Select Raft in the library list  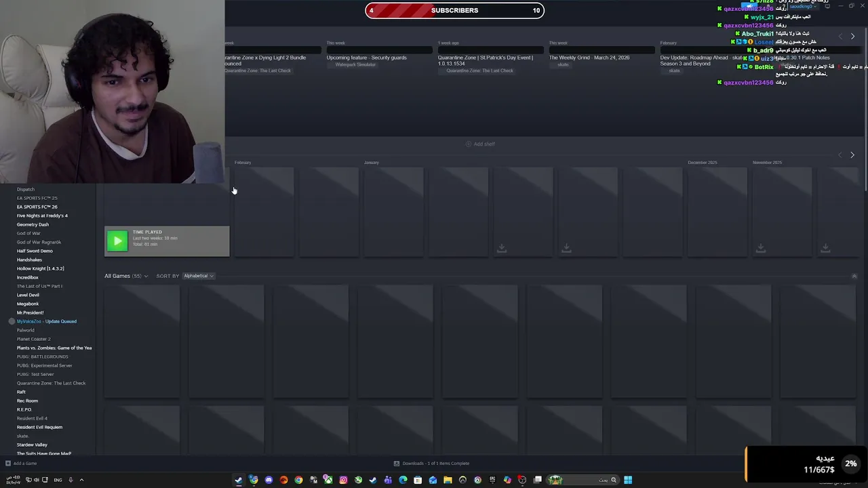click(21, 392)
